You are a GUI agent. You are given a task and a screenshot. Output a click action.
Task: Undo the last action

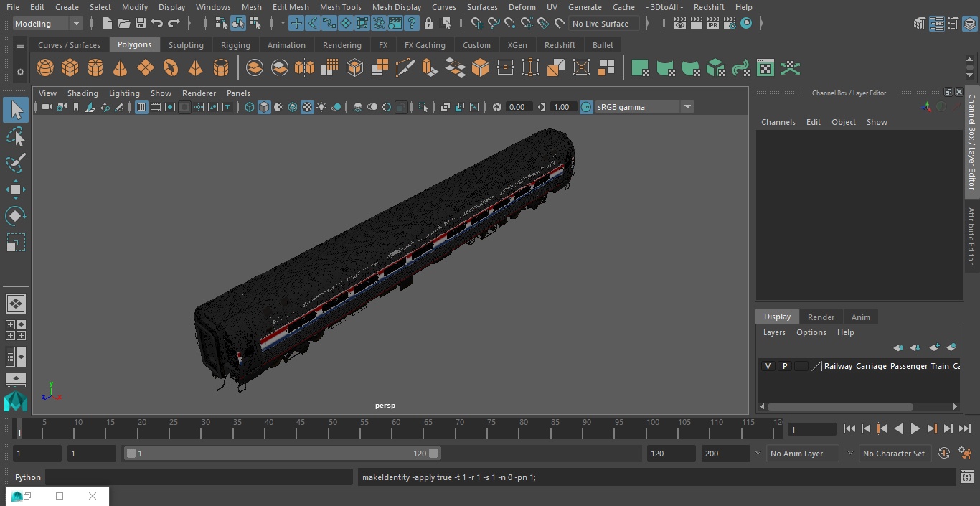(157, 24)
